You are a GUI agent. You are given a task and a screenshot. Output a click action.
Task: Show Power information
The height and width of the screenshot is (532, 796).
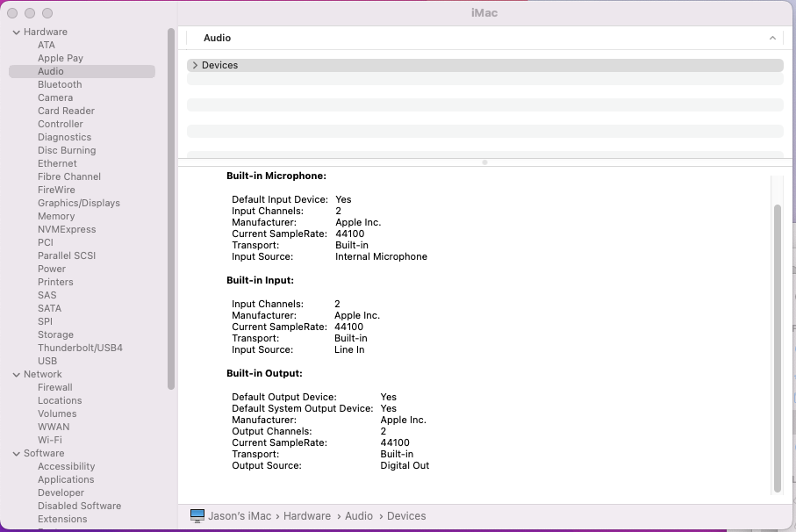(x=51, y=269)
